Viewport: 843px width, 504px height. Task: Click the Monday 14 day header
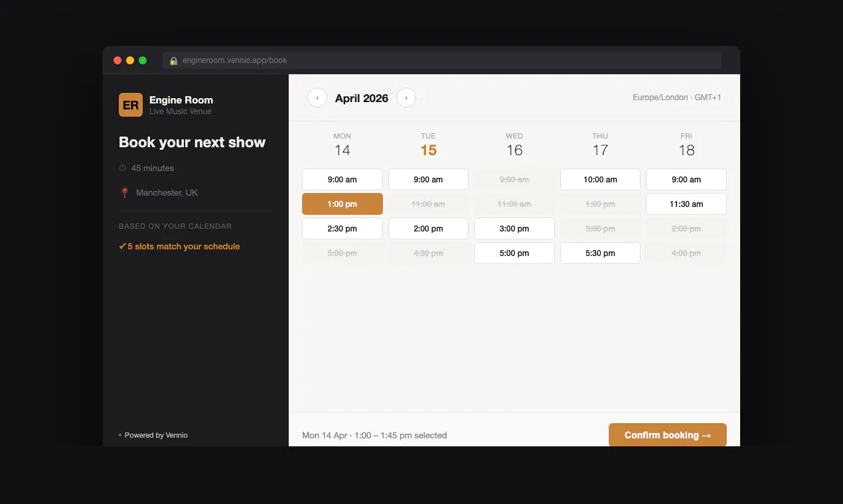pos(343,145)
